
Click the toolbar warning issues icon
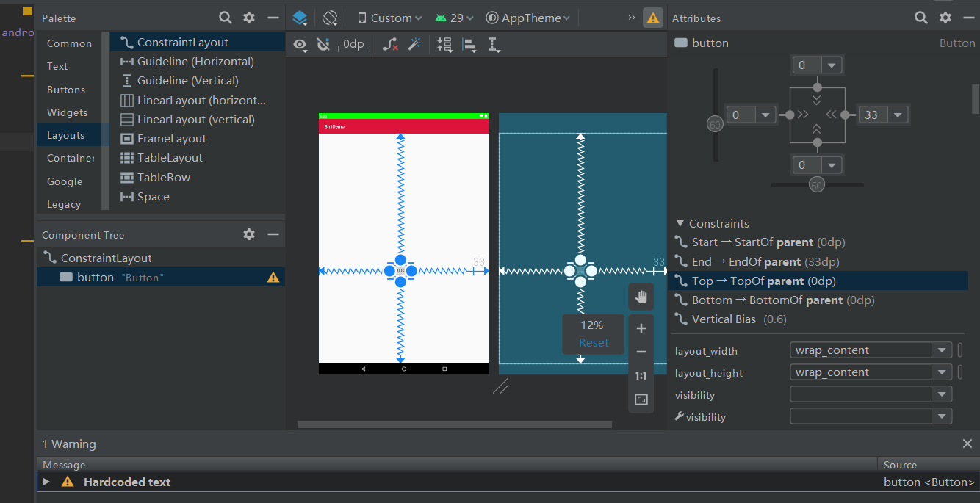pos(652,18)
